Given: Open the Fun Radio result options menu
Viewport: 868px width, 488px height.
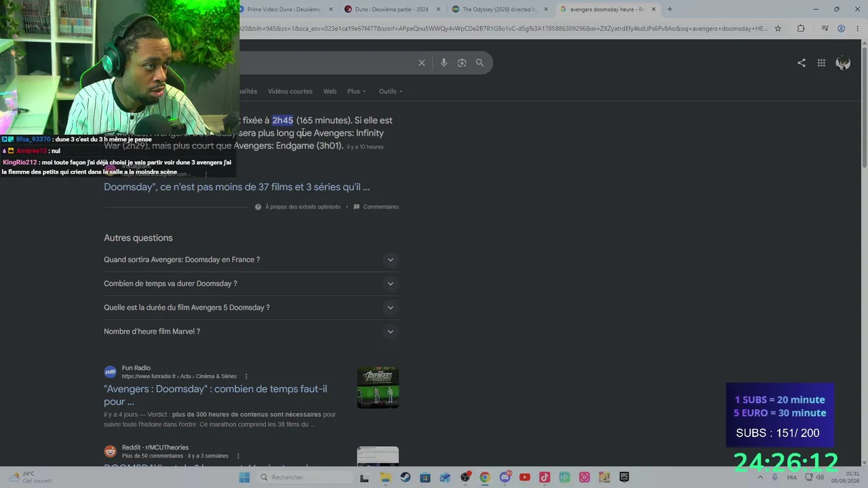Looking at the screenshot, I should point(246,377).
